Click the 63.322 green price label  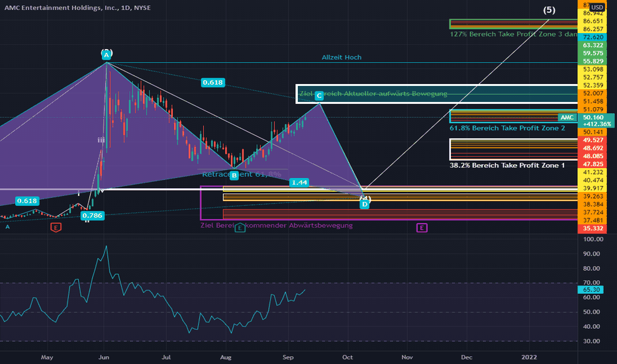coord(593,45)
